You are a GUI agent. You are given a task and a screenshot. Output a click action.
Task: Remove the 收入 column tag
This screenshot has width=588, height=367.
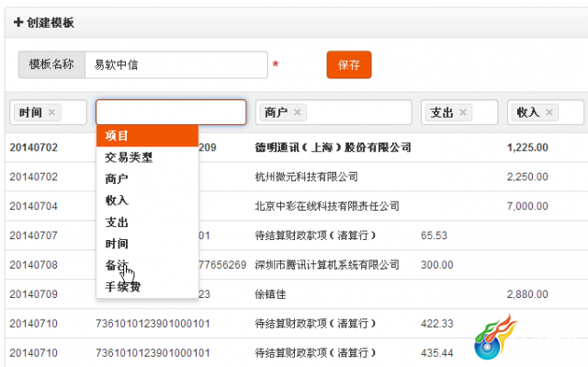point(549,112)
